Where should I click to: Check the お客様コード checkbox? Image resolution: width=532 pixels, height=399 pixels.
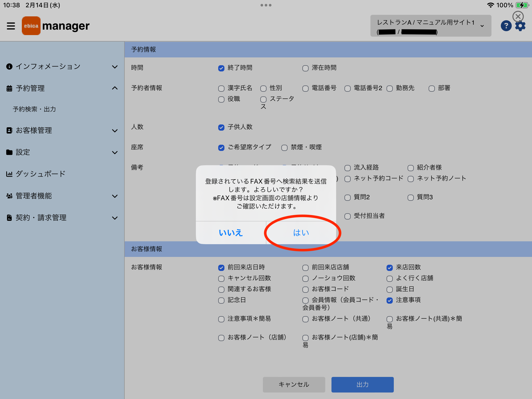(x=305, y=290)
